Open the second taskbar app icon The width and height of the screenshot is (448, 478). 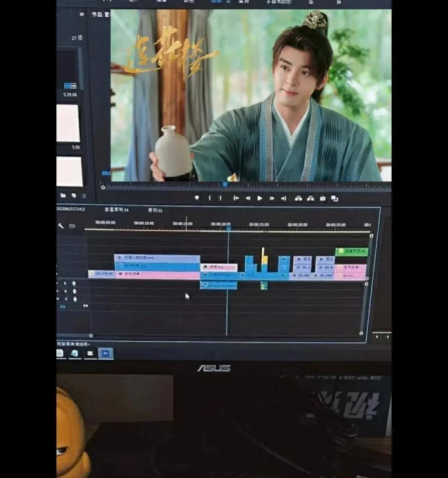point(74,354)
